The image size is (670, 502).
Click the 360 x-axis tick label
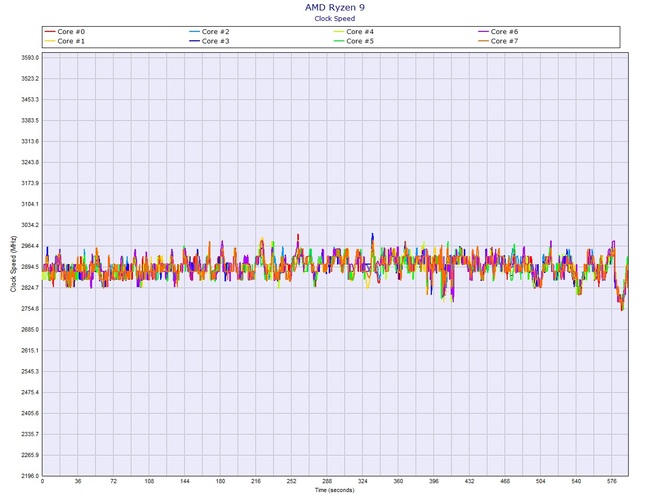[x=398, y=481]
